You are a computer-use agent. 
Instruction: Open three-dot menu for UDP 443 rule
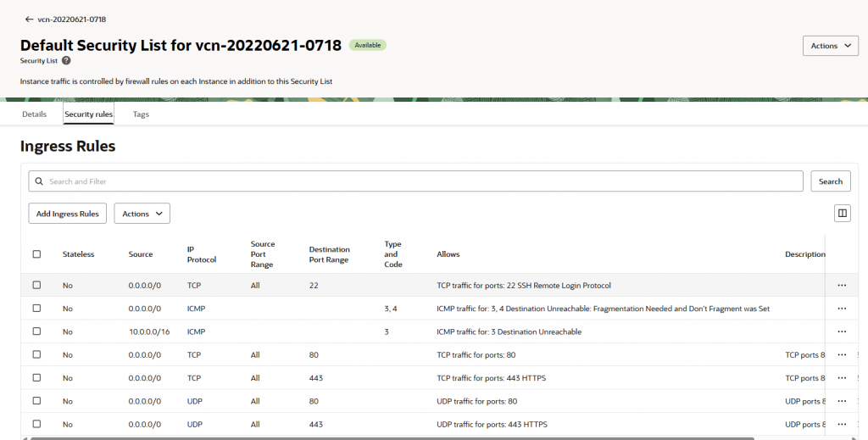pos(841,424)
